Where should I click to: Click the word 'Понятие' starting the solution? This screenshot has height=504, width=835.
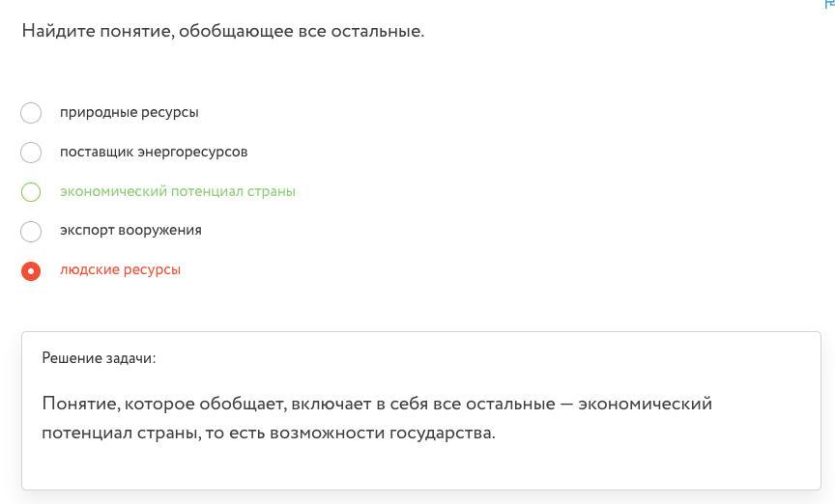pos(76,404)
